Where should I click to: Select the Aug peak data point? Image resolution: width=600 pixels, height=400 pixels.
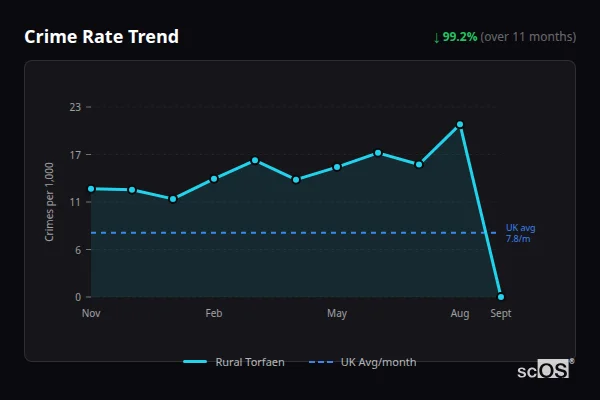tap(460, 124)
